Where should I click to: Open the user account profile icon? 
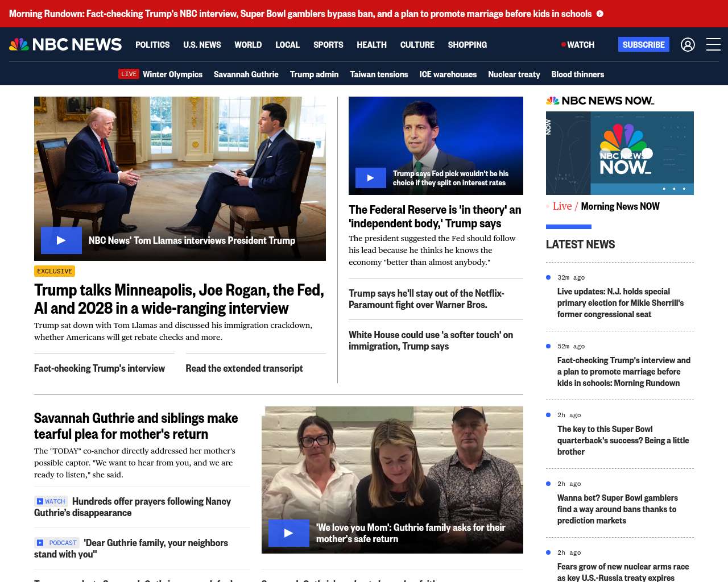(688, 44)
